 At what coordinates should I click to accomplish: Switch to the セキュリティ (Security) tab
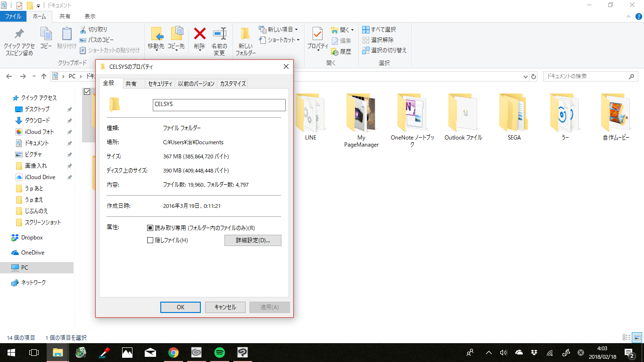point(160,84)
